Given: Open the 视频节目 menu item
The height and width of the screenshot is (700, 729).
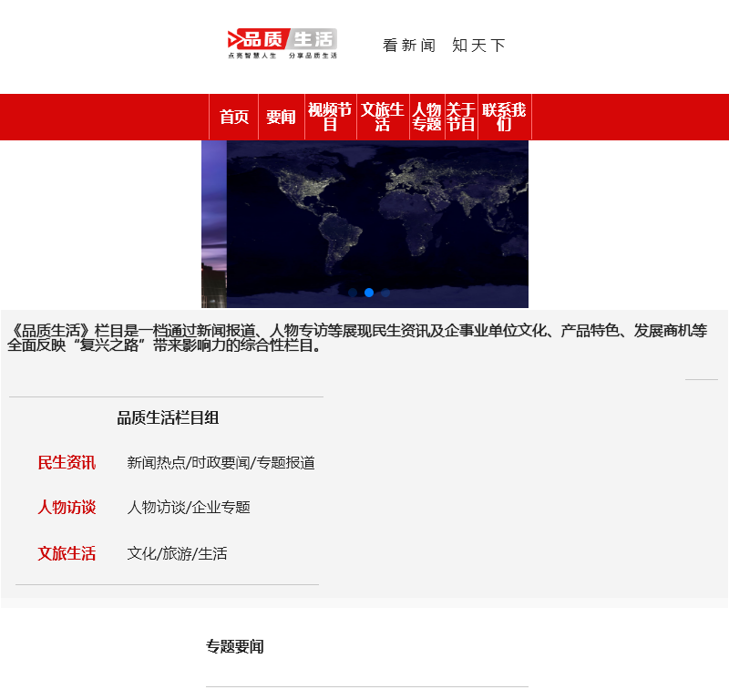Looking at the screenshot, I should [x=330, y=117].
